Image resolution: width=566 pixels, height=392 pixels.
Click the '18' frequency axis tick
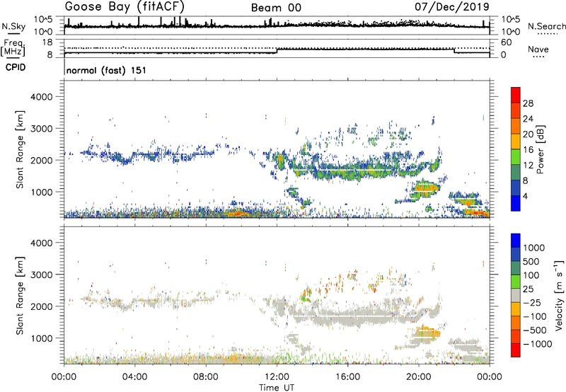tap(47, 42)
